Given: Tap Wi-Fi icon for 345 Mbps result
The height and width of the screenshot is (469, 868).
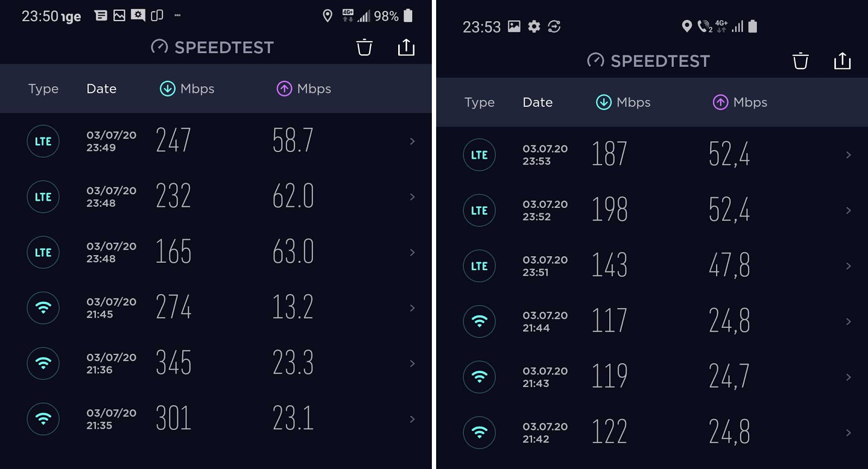Looking at the screenshot, I should pyautogui.click(x=43, y=363).
